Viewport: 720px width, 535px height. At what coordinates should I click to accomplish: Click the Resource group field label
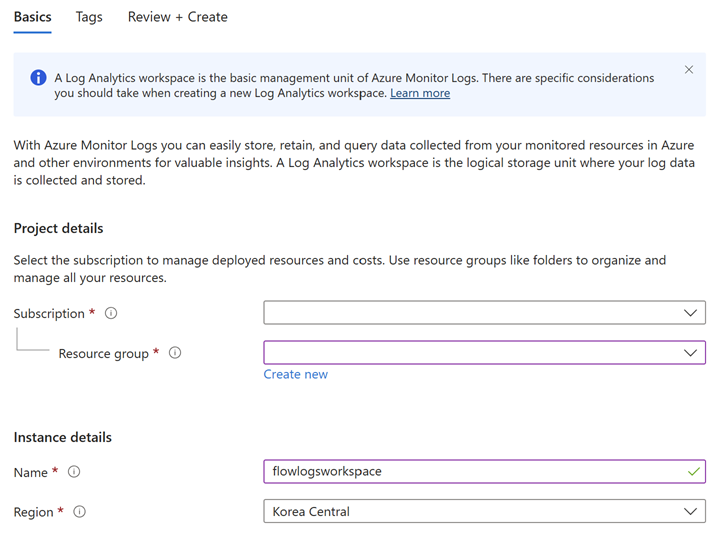click(x=103, y=354)
